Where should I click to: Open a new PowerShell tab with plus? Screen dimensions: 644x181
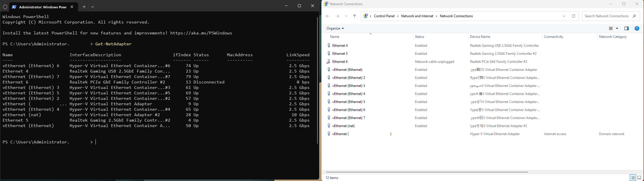[84, 7]
